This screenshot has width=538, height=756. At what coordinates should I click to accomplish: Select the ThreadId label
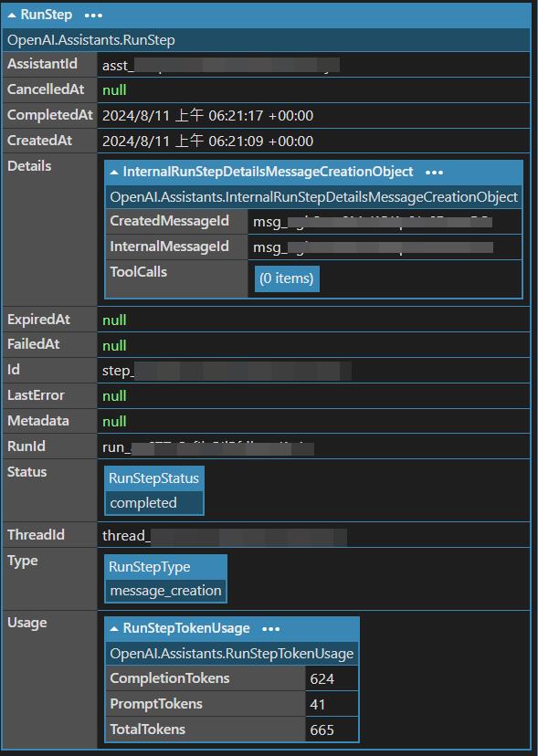(36, 535)
